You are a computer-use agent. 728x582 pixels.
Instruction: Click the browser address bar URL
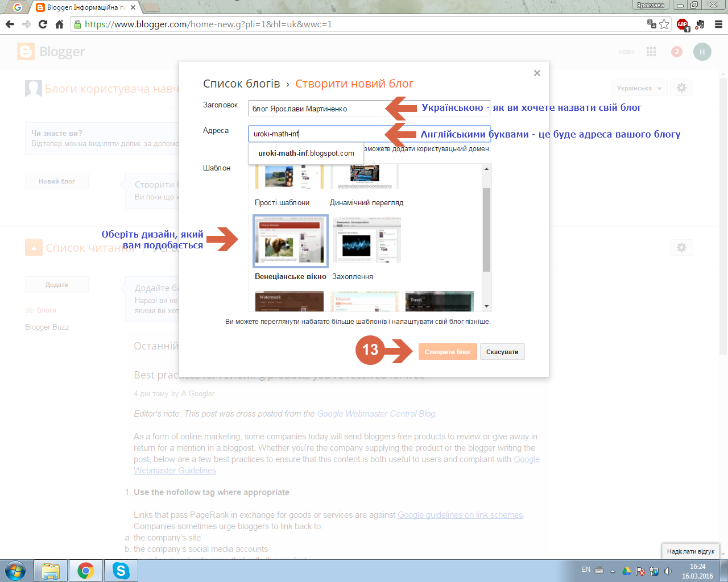[x=208, y=24]
